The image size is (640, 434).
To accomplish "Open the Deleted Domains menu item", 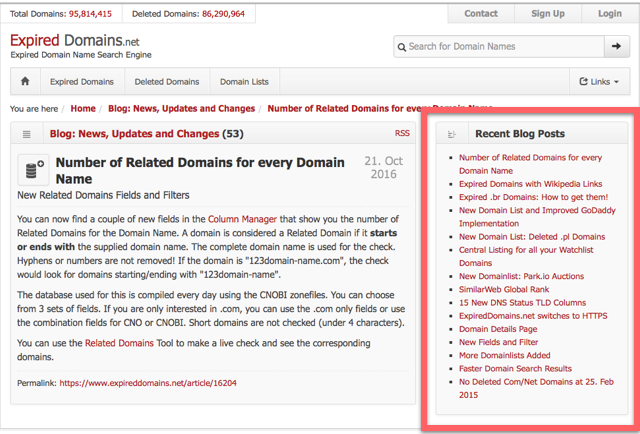I will pos(167,82).
